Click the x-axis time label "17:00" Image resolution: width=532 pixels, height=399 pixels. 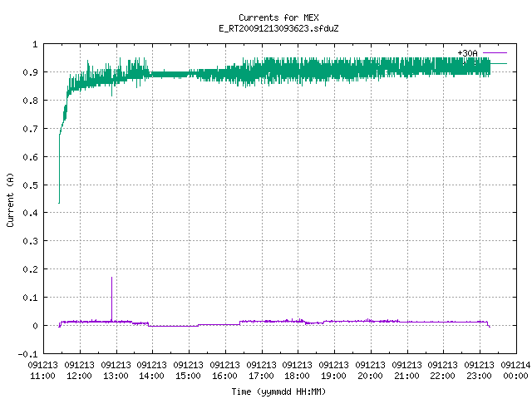coord(262,376)
